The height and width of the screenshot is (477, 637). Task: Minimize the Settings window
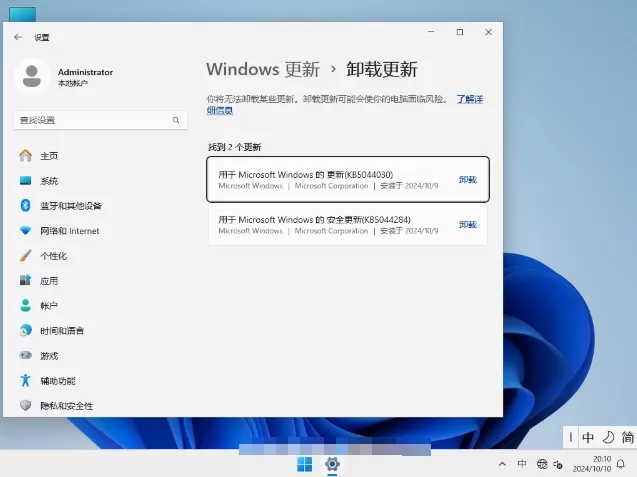pos(431,32)
